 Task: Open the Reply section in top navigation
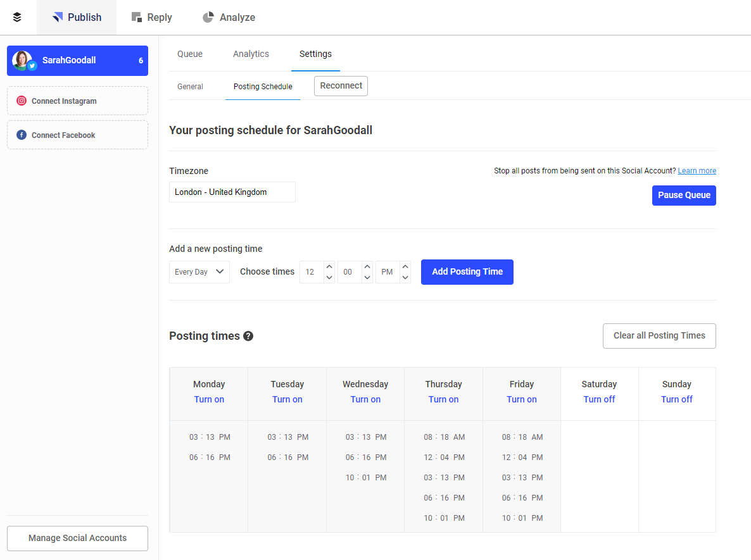[152, 17]
